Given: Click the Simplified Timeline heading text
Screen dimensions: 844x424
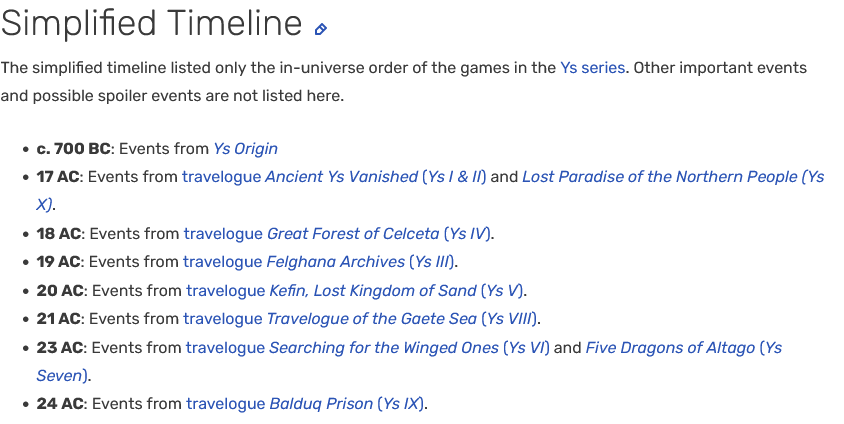Looking at the screenshot, I should pos(151,23).
